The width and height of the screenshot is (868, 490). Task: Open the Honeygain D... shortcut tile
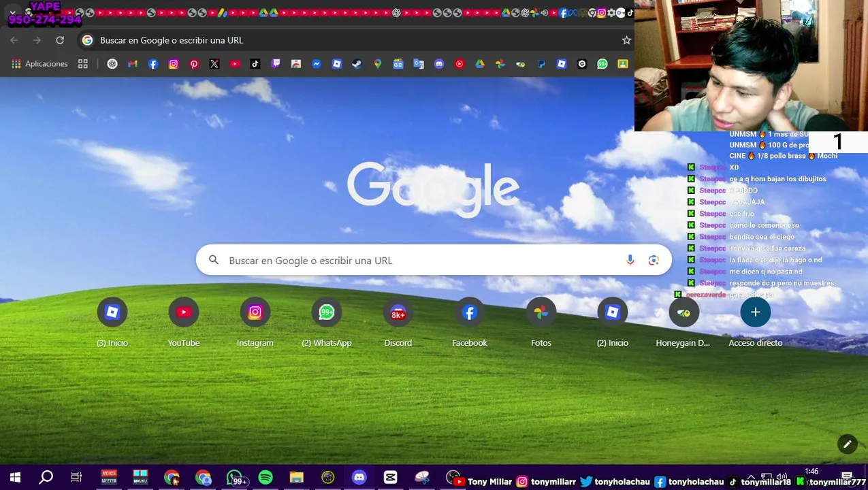point(684,321)
